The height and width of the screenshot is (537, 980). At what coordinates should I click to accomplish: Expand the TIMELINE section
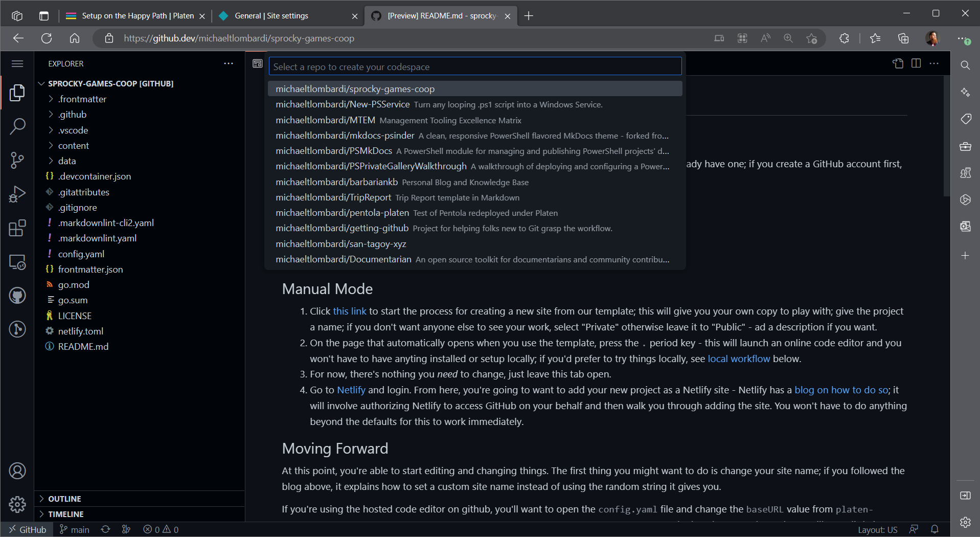[65, 514]
